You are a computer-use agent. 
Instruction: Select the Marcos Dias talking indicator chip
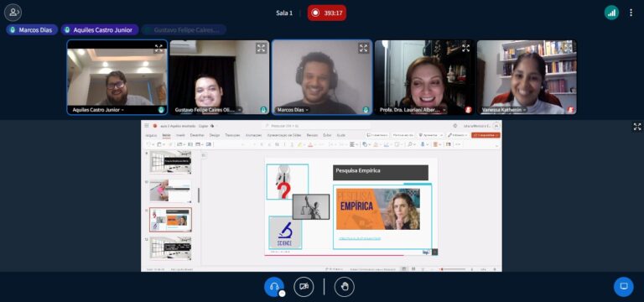coord(32,30)
